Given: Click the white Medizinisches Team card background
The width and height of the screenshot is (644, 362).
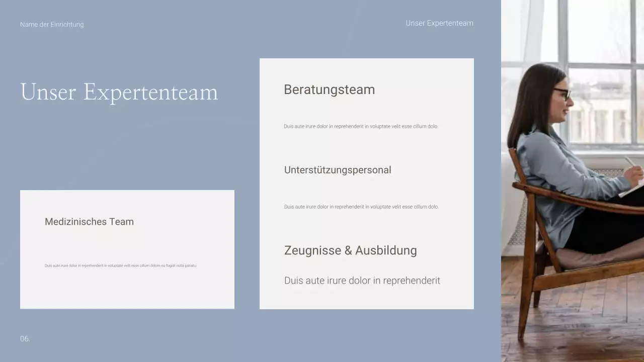Looking at the screenshot, I should (x=127, y=297).
